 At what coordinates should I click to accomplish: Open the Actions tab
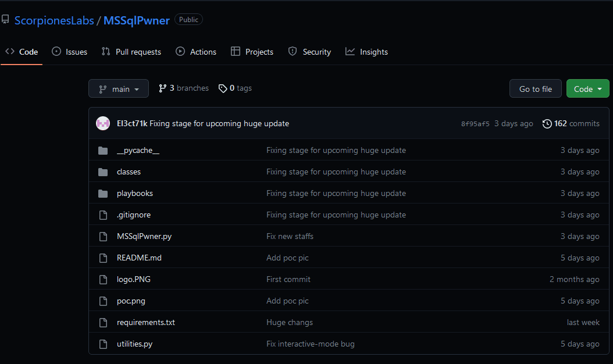tap(196, 52)
